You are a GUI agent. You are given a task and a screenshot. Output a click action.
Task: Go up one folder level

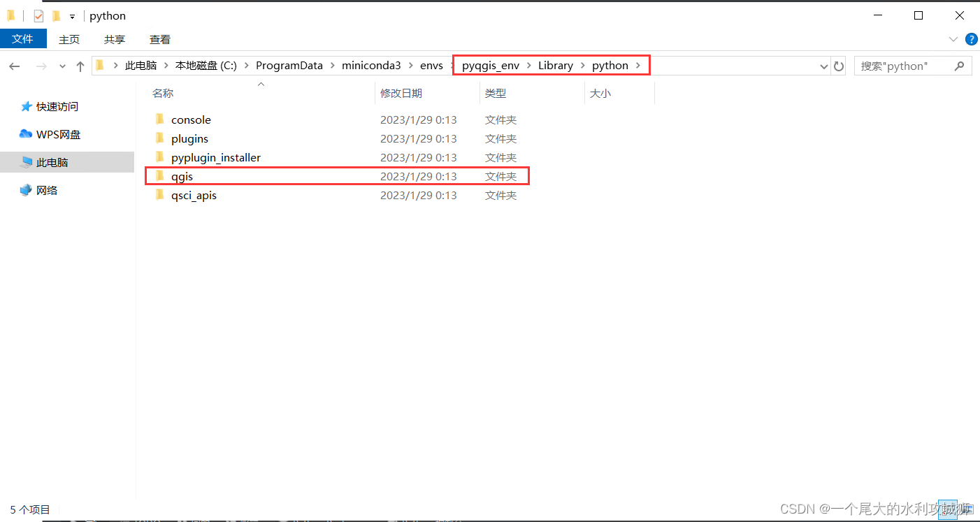(x=80, y=66)
